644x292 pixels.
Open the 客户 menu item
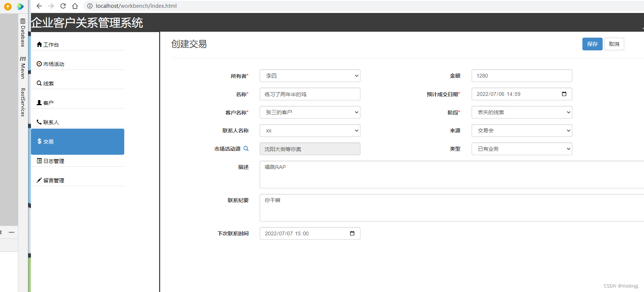tap(78, 103)
